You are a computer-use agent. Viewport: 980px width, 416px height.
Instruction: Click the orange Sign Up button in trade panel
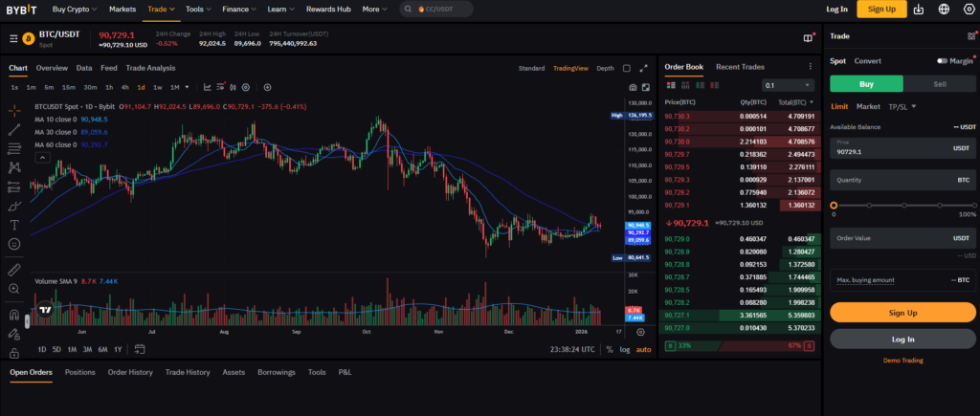(x=902, y=313)
